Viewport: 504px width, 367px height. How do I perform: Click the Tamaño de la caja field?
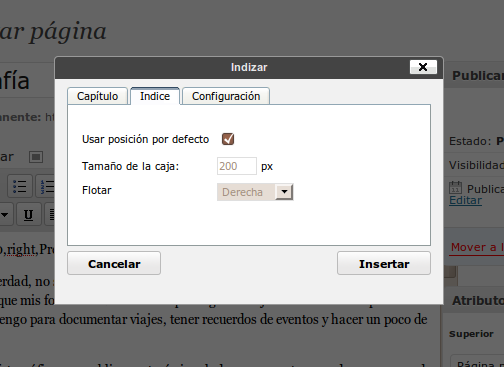tap(237, 166)
